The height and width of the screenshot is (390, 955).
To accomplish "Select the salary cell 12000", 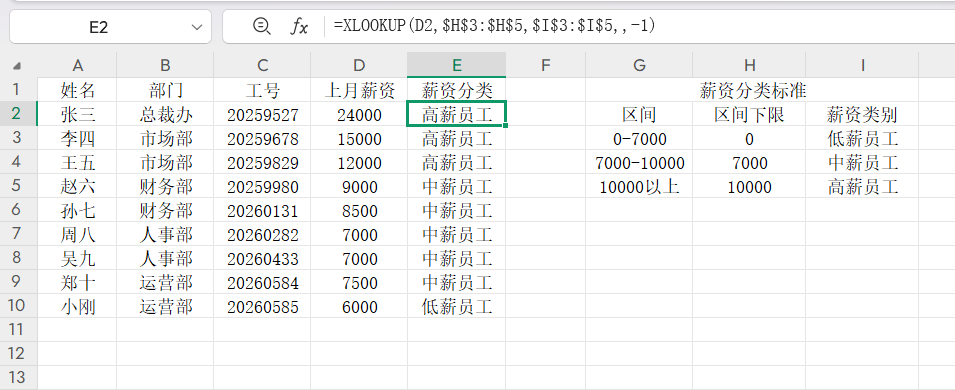I will (359, 162).
